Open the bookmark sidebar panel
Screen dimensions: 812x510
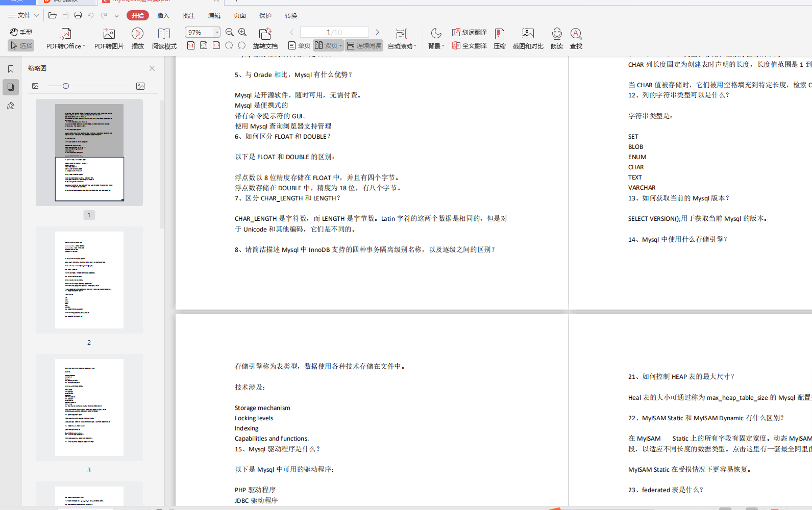[11, 69]
